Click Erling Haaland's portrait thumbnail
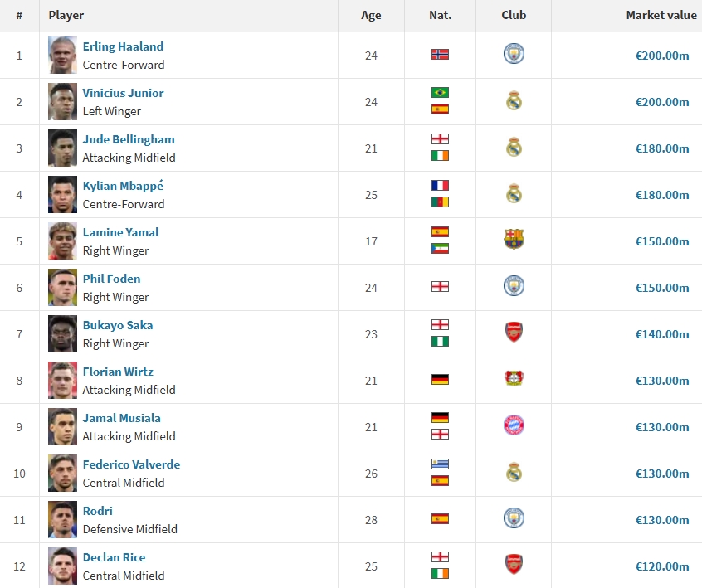 pyautogui.click(x=62, y=55)
